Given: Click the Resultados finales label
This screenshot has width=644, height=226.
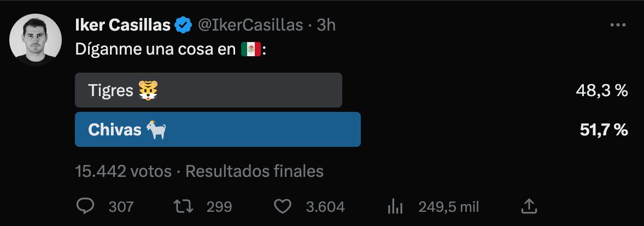Looking at the screenshot, I should [255, 171].
